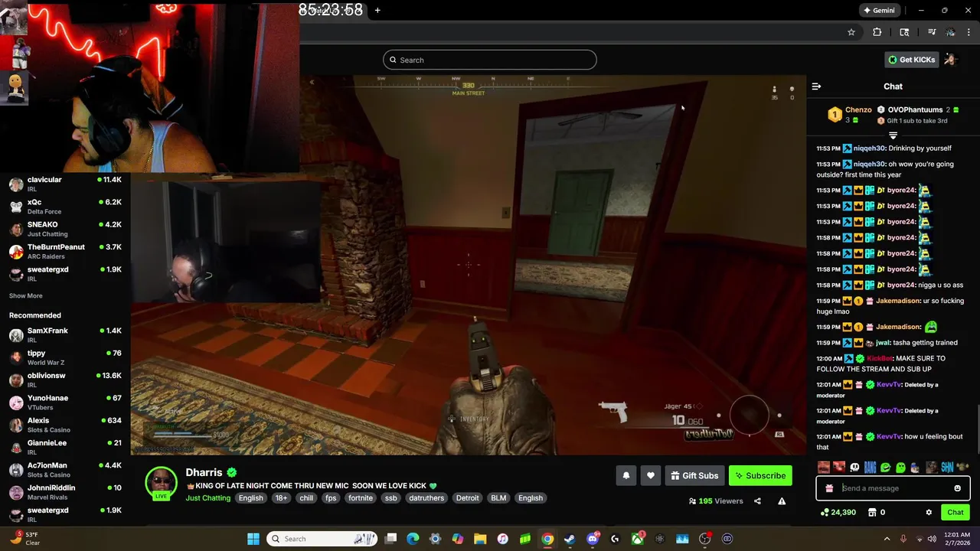The height and width of the screenshot is (551, 980).
Task: Open the volume control in the system tray
Action: (932, 539)
